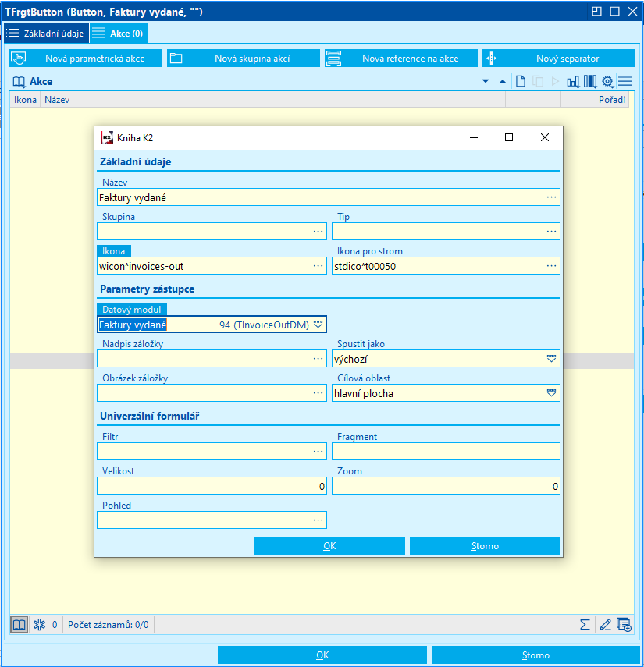Open the gear settings icon in Akce toolbar
The width and height of the screenshot is (644, 667).
click(x=608, y=81)
